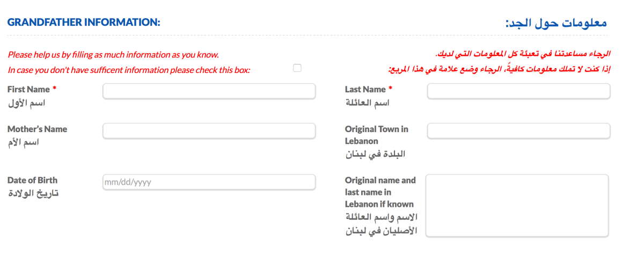
Task: Click the Arabic red text "الرجاء مساعدتنا"
Action: click(523, 54)
